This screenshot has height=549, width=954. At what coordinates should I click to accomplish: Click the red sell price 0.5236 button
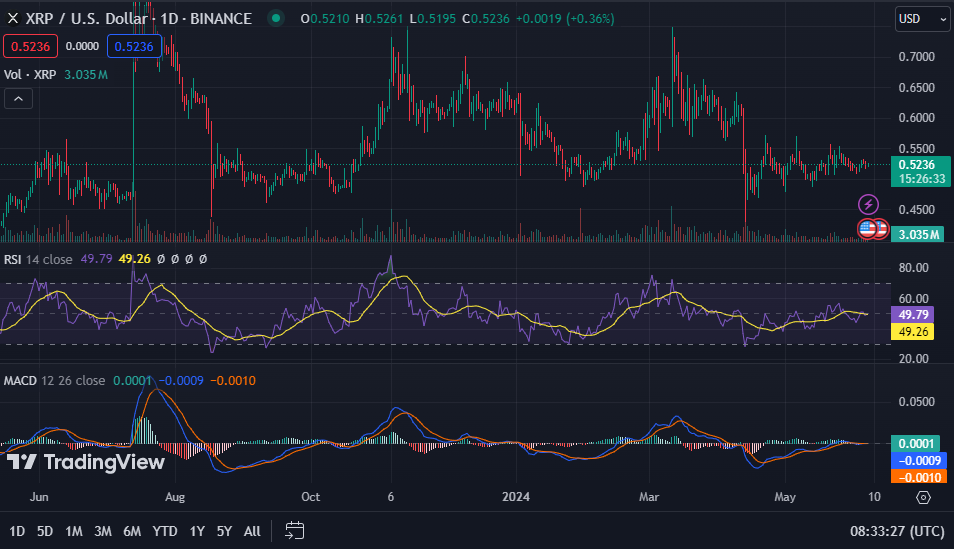[x=30, y=46]
